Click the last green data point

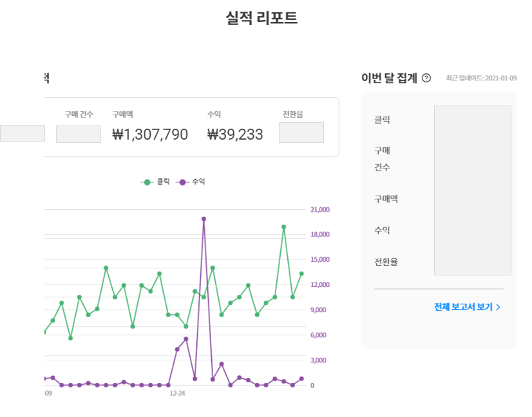point(301,273)
